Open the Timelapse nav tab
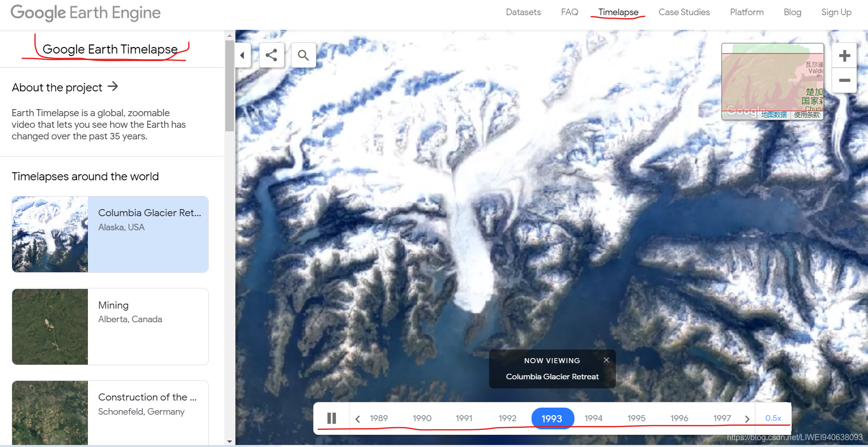 point(618,12)
